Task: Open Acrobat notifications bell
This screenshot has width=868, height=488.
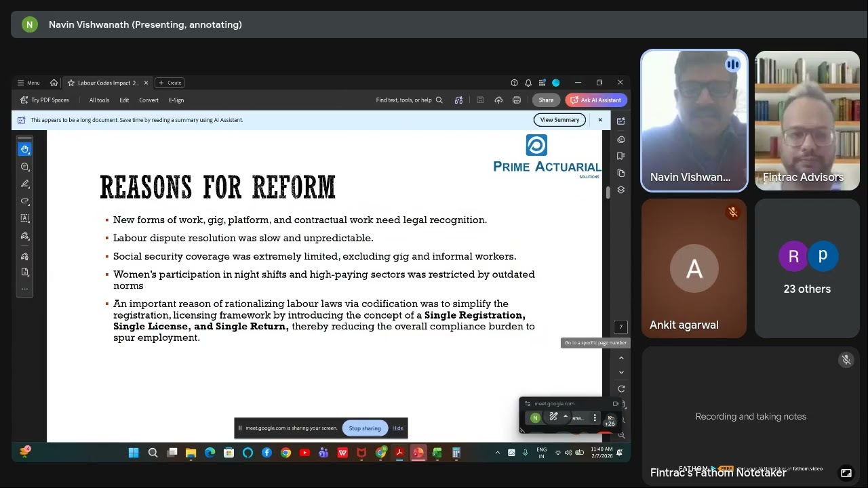Action: [x=528, y=83]
